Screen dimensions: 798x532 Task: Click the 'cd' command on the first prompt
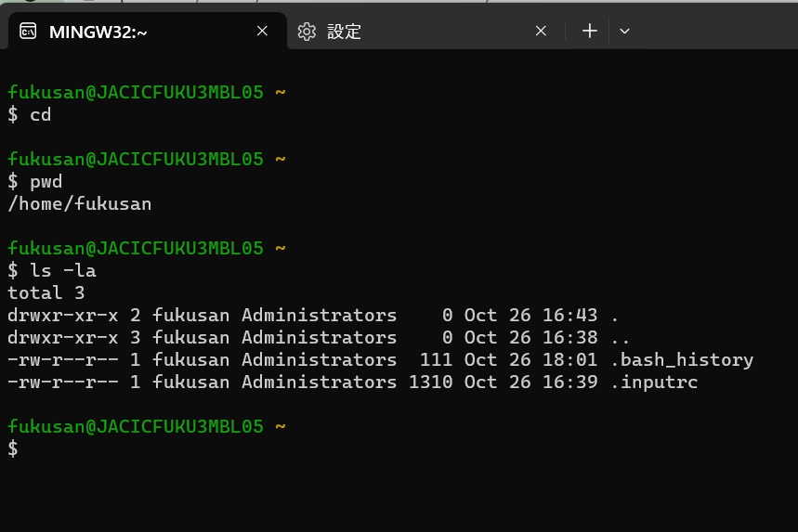coord(40,114)
